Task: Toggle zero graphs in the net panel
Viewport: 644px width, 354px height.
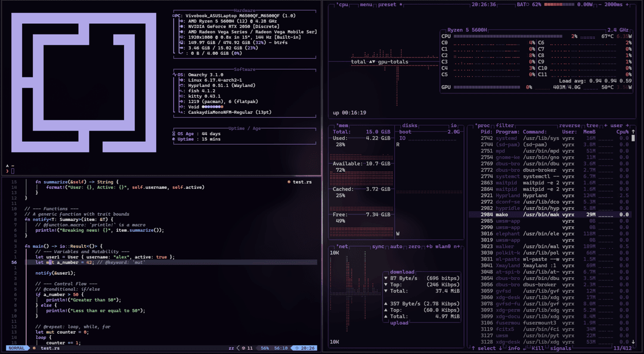Action: pos(414,247)
